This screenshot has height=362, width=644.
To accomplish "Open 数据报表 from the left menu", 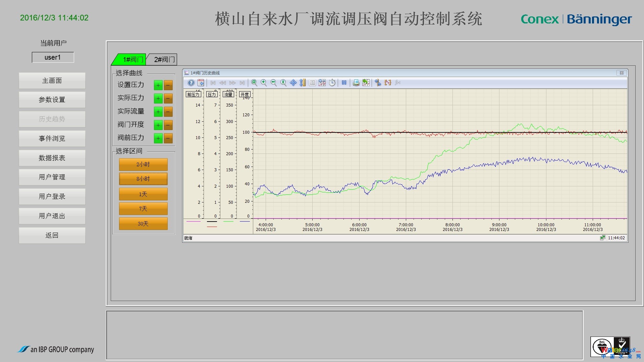I will coord(52,158).
